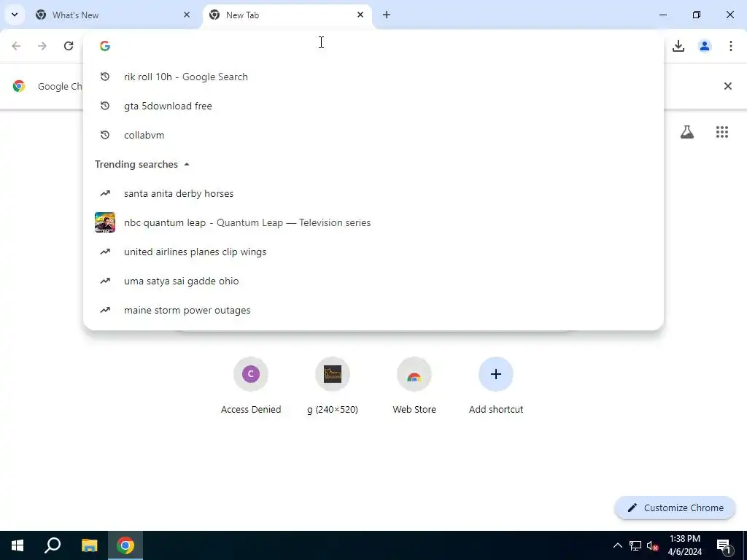The width and height of the screenshot is (747, 560).
Task: Choose 'maine storm power outages' suggestion
Action: pos(373,310)
